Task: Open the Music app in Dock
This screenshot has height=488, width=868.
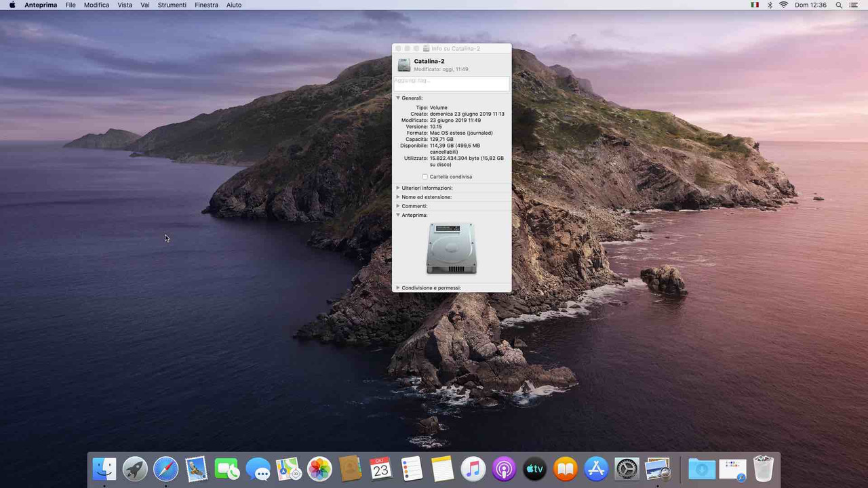Action: click(x=473, y=468)
